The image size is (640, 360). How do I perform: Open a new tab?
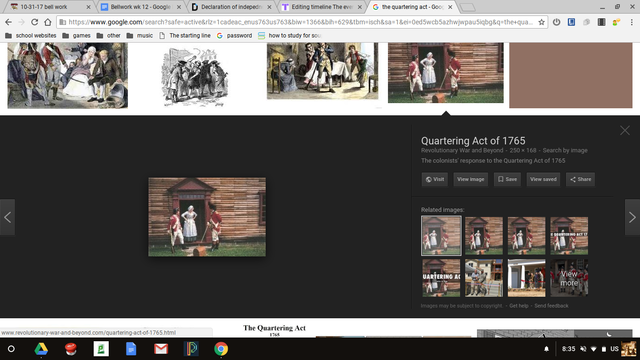pyautogui.click(x=468, y=7)
